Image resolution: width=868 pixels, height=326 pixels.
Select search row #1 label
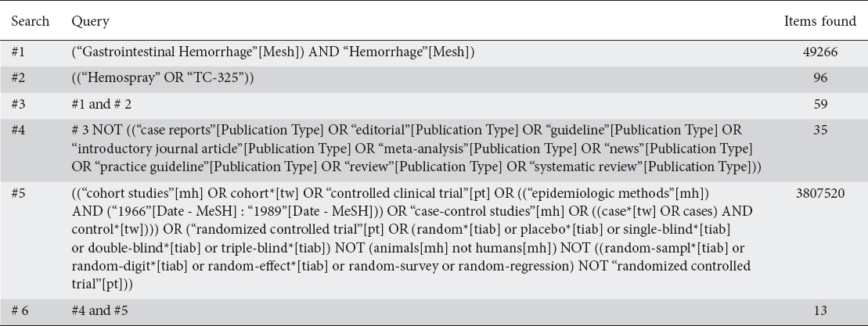(x=19, y=52)
